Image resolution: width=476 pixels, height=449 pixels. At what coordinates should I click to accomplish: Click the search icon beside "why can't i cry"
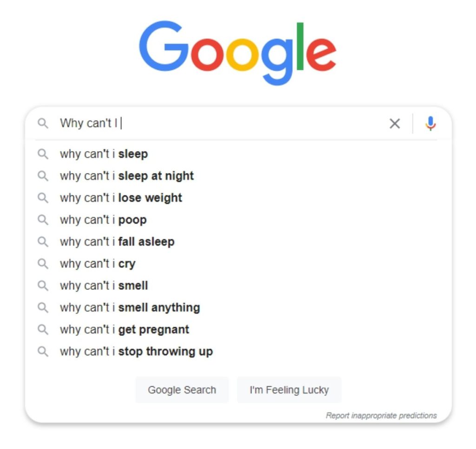pos(43,263)
